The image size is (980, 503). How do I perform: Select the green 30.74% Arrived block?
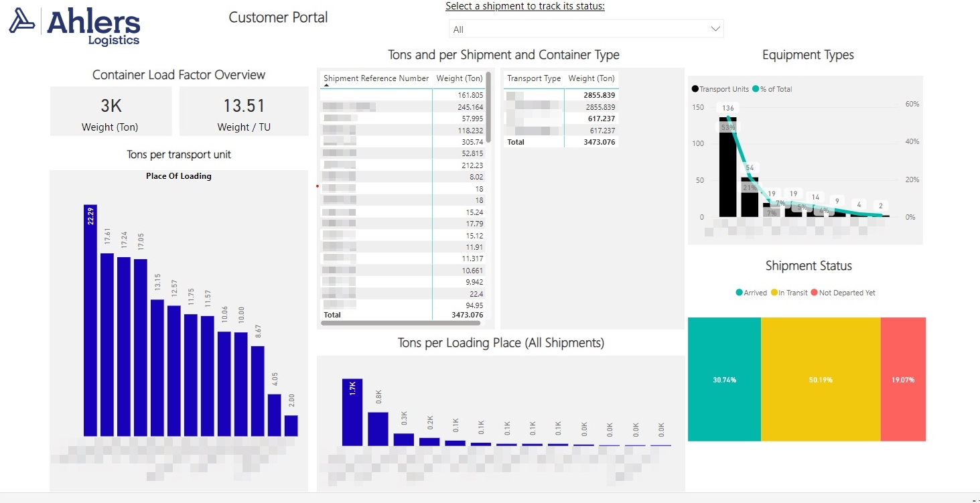click(x=724, y=379)
